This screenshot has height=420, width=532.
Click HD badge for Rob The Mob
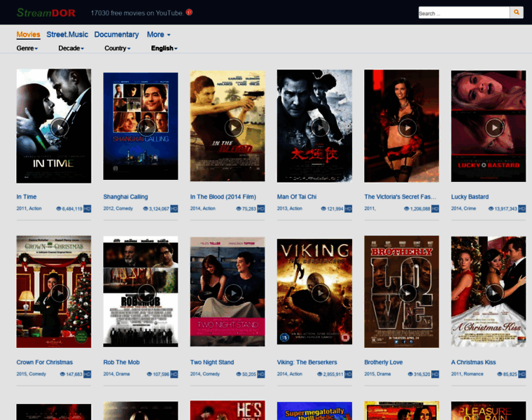(174, 374)
